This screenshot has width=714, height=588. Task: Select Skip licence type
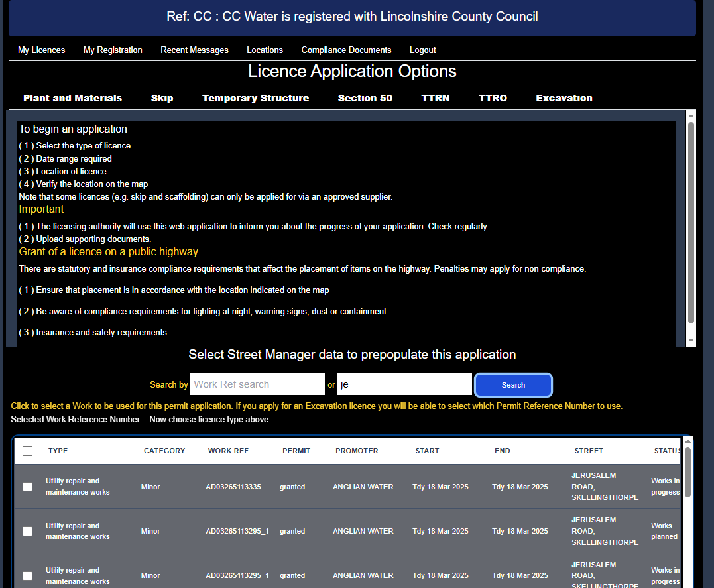(162, 98)
